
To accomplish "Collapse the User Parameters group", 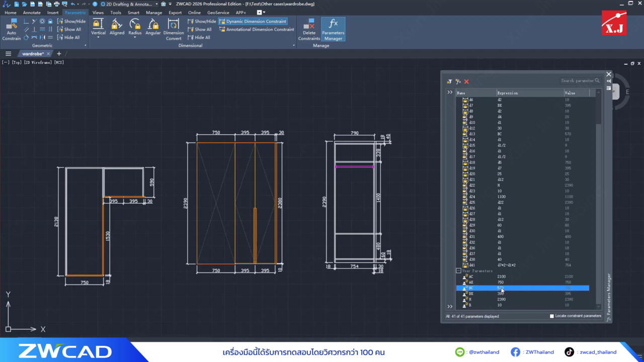I will click(458, 271).
